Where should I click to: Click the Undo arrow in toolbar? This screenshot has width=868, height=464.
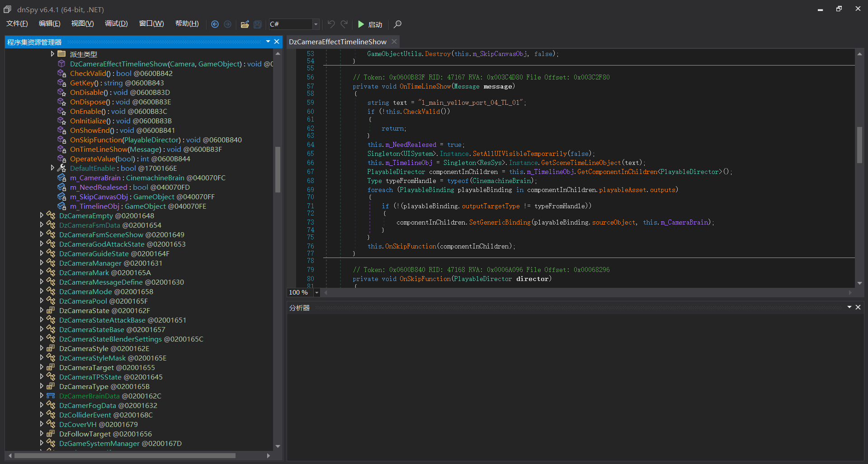click(x=331, y=24)
